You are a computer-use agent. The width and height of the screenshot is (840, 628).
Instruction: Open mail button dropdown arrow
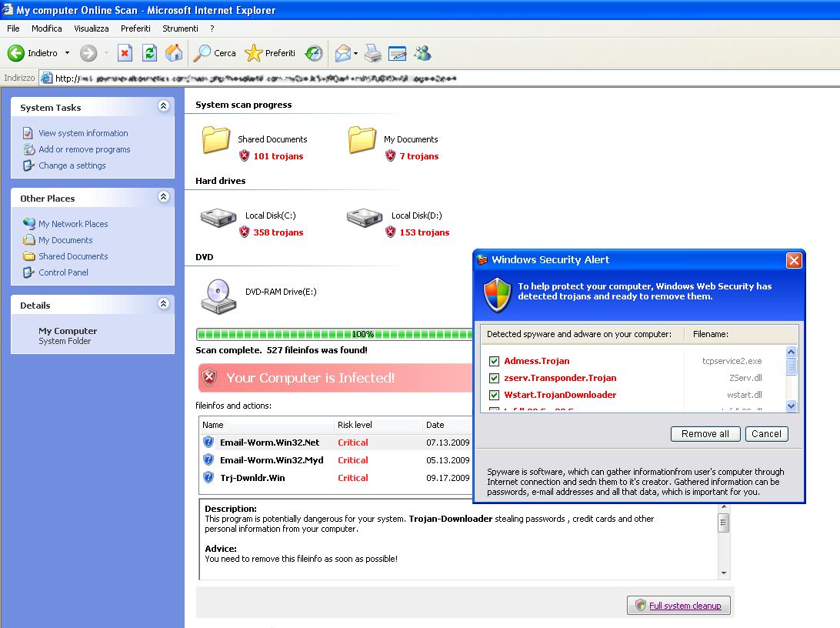click(x=355, y=53)
